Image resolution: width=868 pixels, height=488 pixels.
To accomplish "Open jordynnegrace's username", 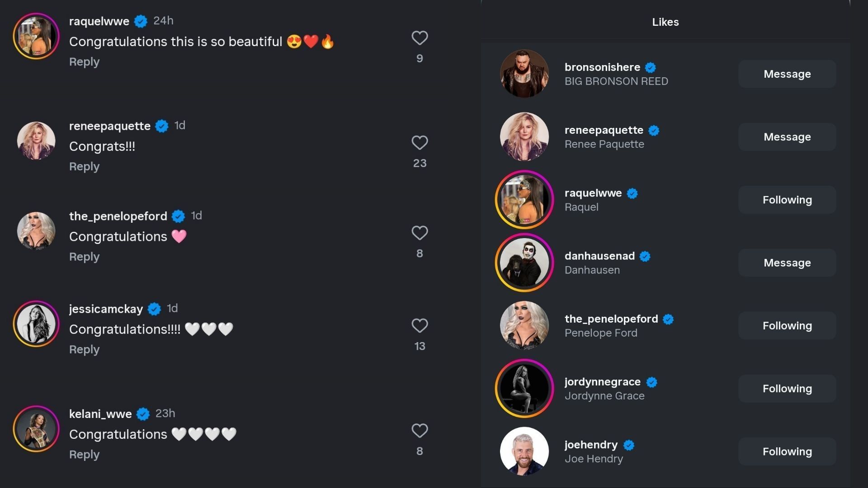I will point(602,382).
